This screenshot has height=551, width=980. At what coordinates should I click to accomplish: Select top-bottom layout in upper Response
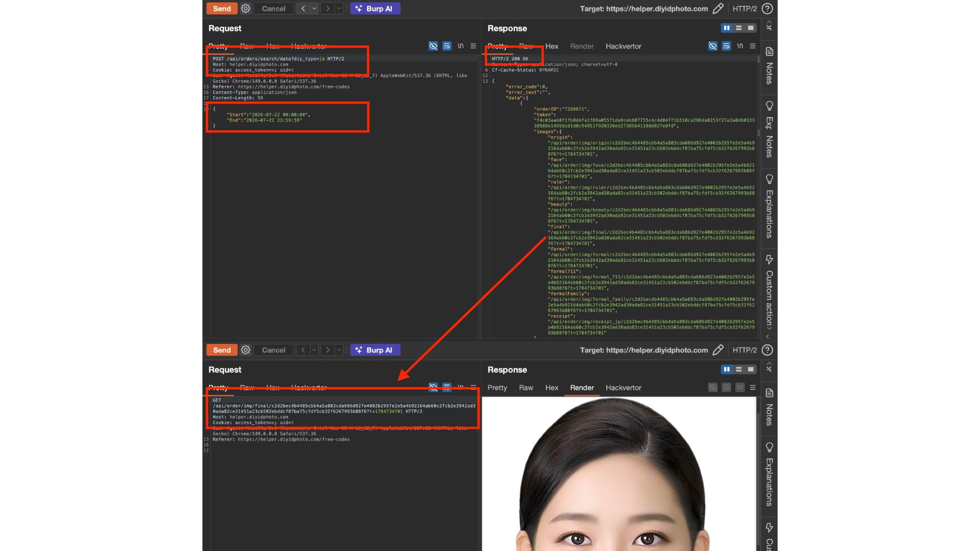(x=739, y=28)
